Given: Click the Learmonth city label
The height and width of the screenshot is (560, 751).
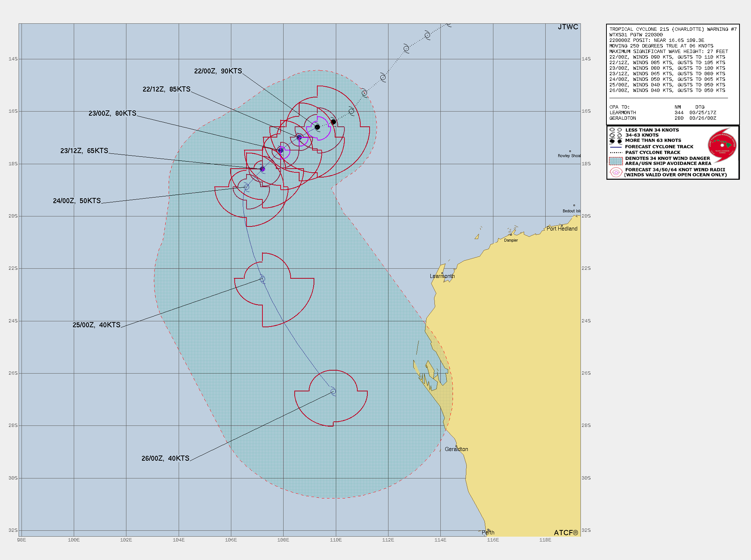Looking at the screenshot, I should coord(442,276).
